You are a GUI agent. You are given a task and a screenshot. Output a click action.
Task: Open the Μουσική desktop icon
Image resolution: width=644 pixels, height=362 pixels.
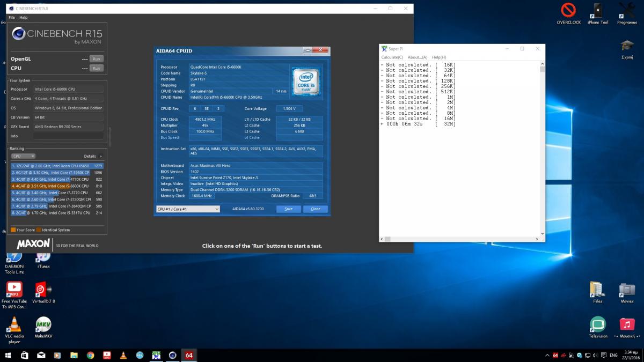[x=627, y=327]
